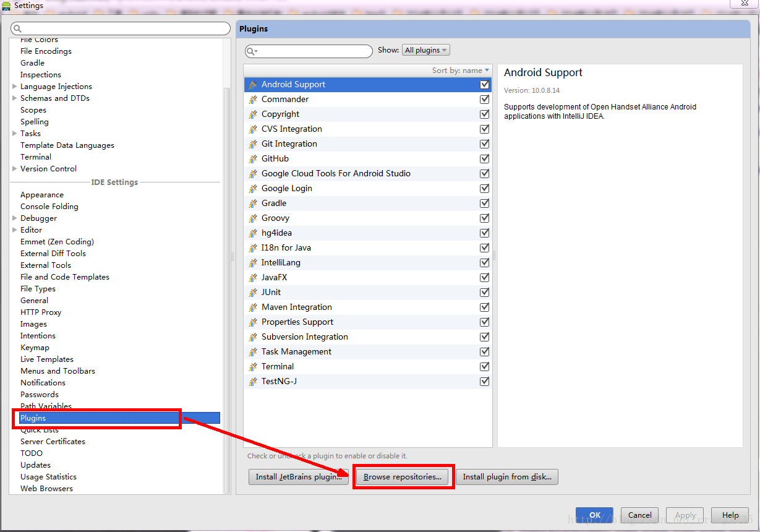The height and width of the screenshot is (532, 760).
Task: Select Appearance in IDE Settings
Action: (42, 195)
